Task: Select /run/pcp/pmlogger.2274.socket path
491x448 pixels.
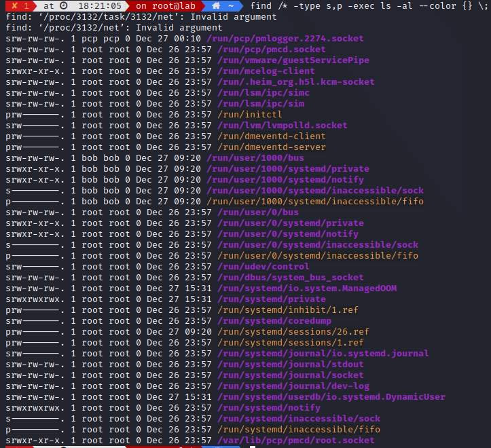Action: [x=285, y=39]
